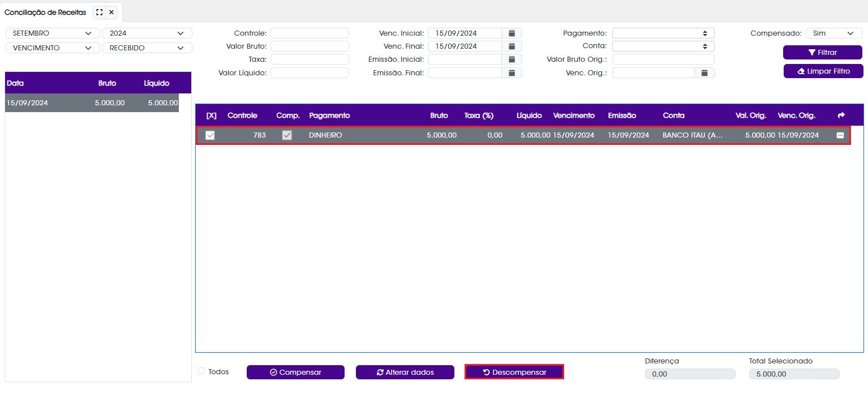Toggle the Comp. checkbox in row 783

coord(287,135)
